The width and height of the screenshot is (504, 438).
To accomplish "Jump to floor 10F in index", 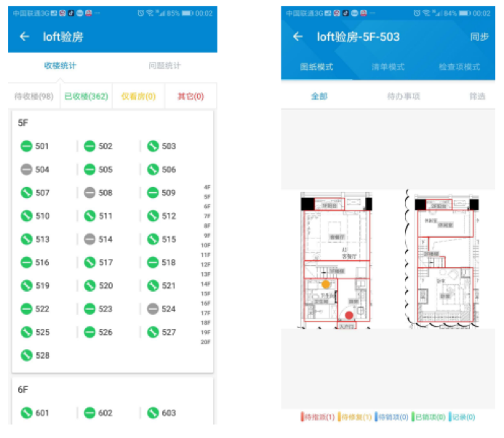I will tap(206, 245).
